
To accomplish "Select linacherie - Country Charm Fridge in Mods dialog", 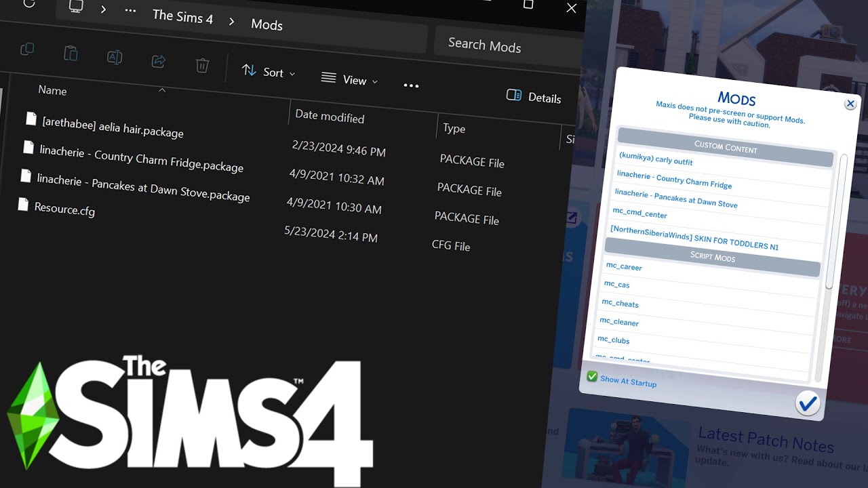I will pos(674,180).
